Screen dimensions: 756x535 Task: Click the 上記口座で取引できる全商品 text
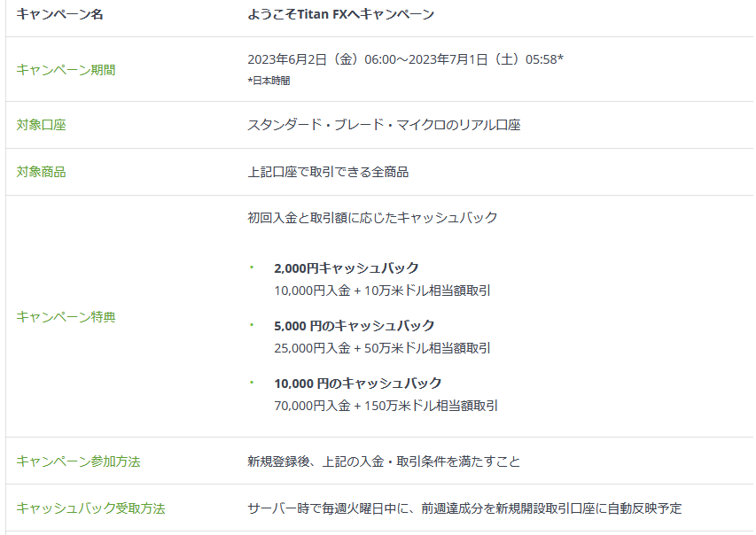pos(328,172)
